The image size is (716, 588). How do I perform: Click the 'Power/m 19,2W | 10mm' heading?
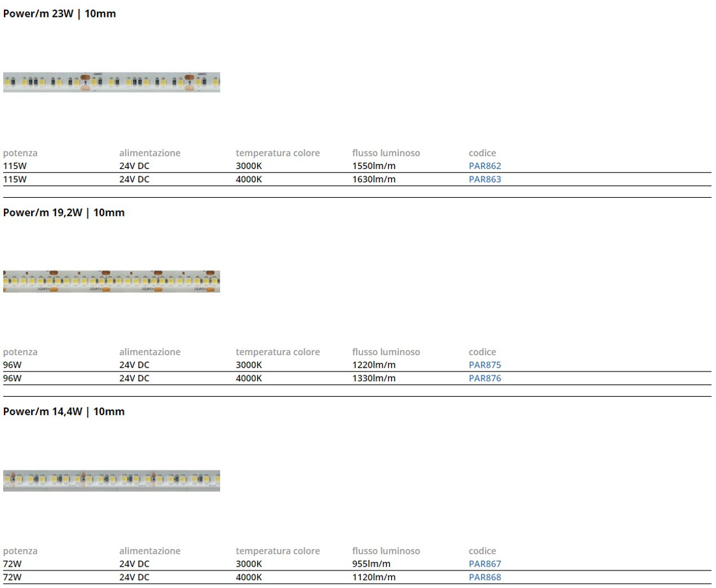tap(64, 213)
